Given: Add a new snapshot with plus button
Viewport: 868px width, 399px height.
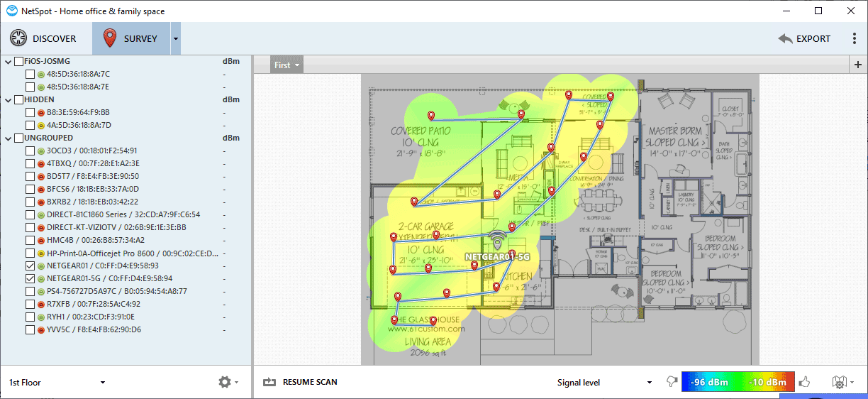Looking at the screenshot, I should 858,65.
